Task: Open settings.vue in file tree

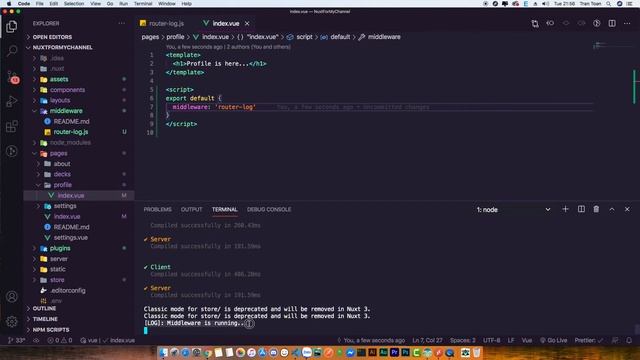Action: click(71, 238)
